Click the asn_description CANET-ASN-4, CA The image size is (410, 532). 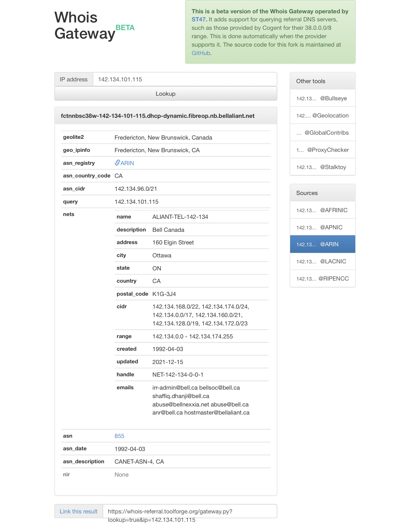pos(139,462)
